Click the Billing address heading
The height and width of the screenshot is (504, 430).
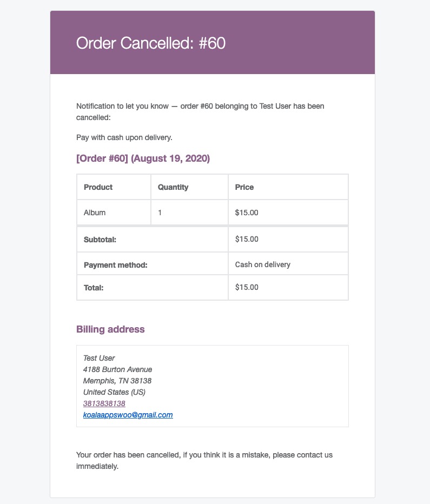click(x=110, y=329)
